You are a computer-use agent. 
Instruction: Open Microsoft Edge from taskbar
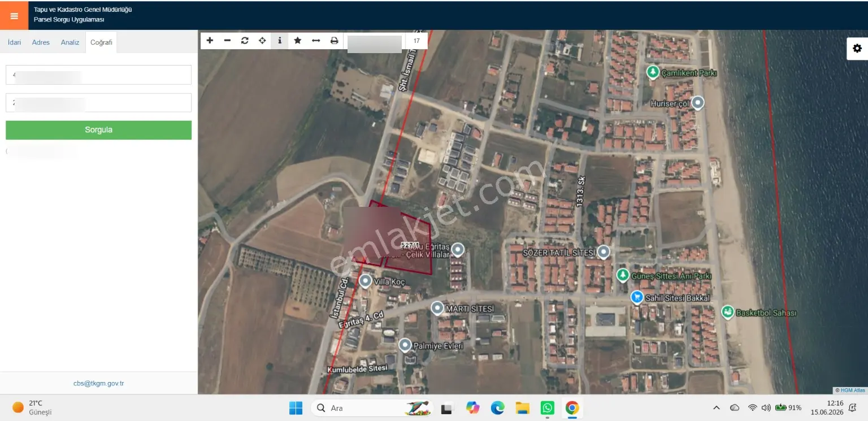pos(497,407)
